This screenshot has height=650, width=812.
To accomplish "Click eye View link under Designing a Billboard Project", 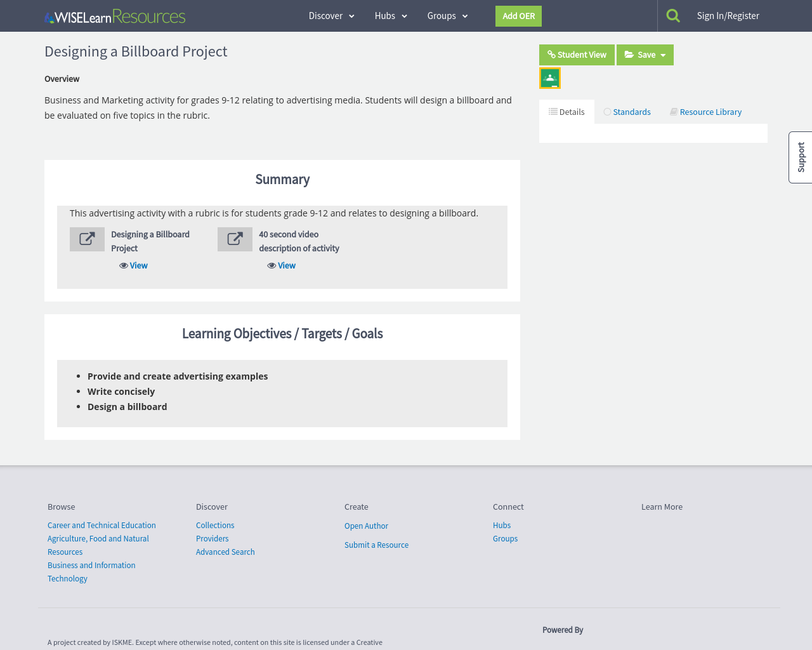I will point(133,265).
